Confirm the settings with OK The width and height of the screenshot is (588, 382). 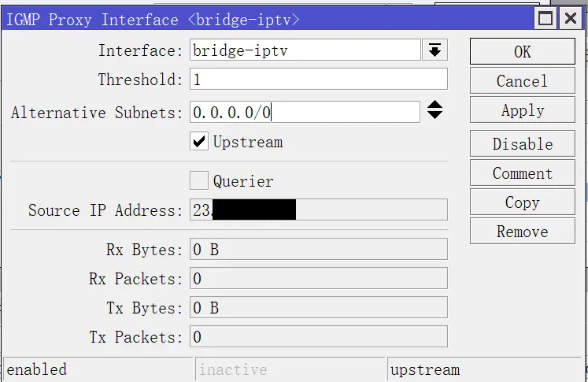[x=523, y=51]
